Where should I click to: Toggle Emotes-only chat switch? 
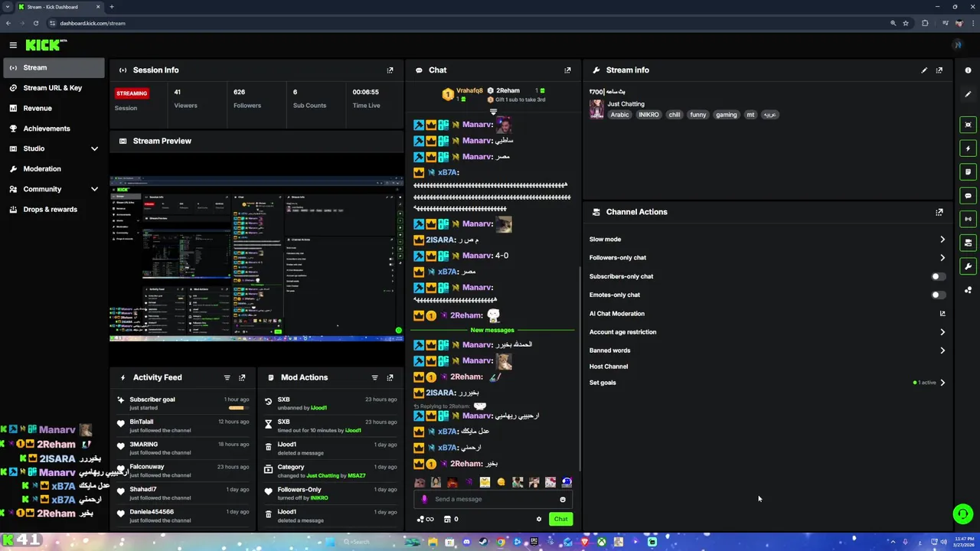[x=938, y=295]
